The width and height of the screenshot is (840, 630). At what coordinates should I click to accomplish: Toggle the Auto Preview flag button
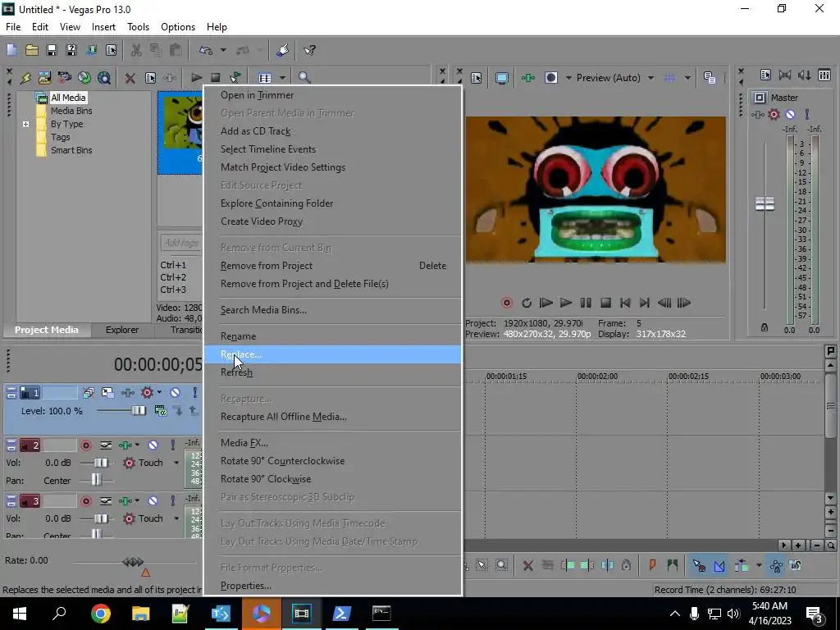pos(235,78)
